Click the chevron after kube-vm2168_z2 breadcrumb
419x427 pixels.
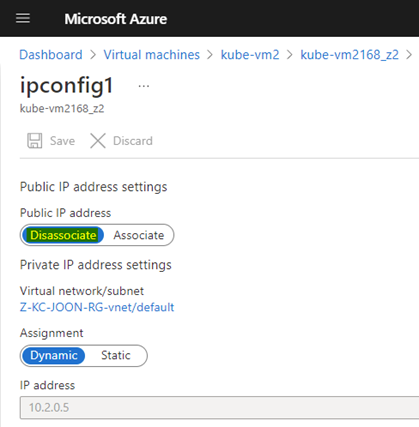tap(409, 55)
